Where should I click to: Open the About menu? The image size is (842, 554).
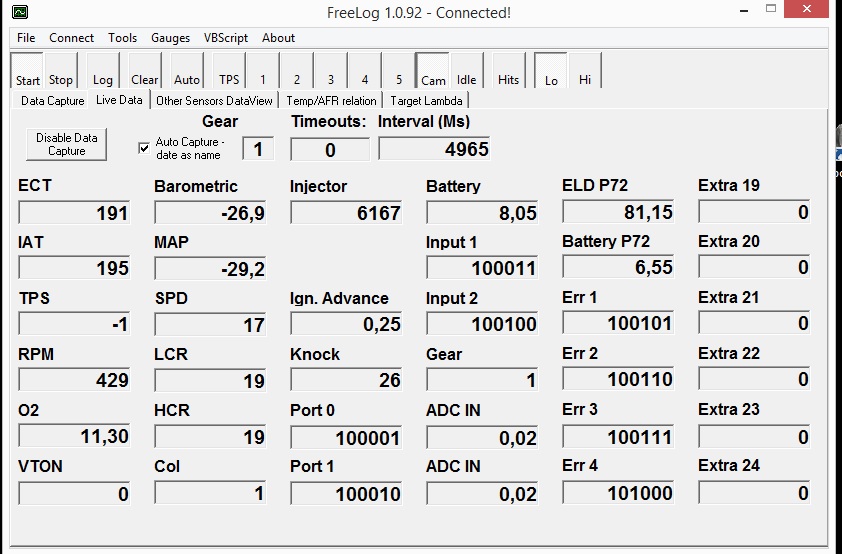[278, 38]
